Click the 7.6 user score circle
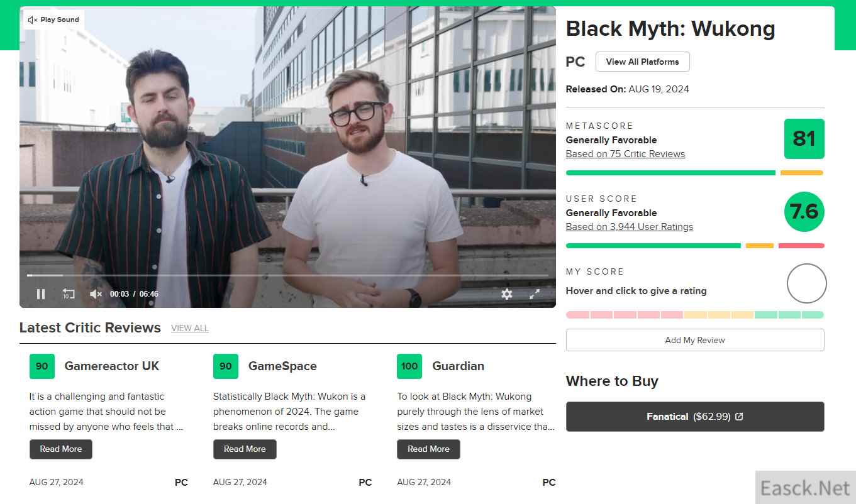Image resolution: width=856 pixels, height=504 pixels. click(x=804, y=212)
